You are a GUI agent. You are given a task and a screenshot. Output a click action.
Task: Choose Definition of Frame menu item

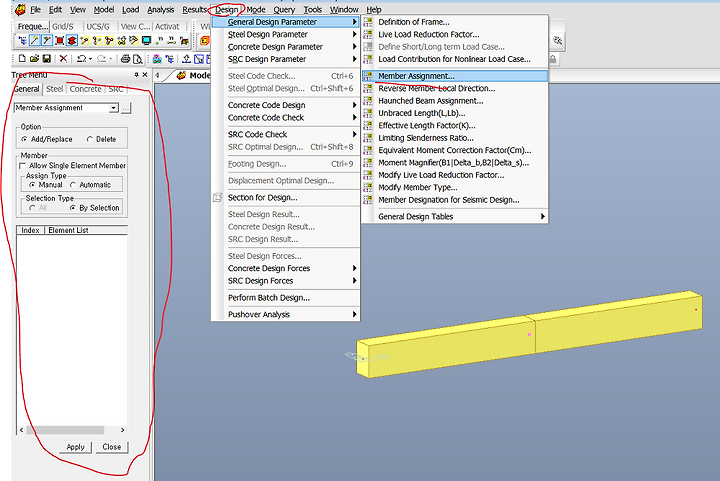(455, 22)
